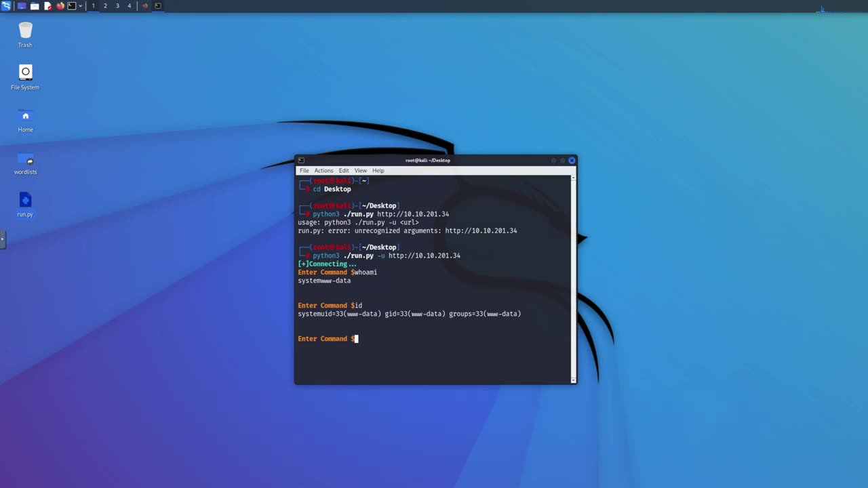Open the terminal Edit menu
The height and width of the screenshot is (488, 868).
(344, 171)
